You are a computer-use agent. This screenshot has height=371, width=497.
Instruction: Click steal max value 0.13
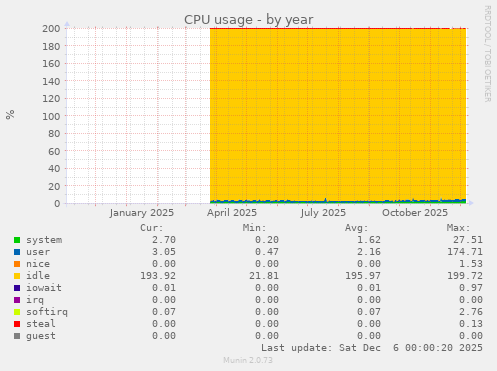[471, 324]
